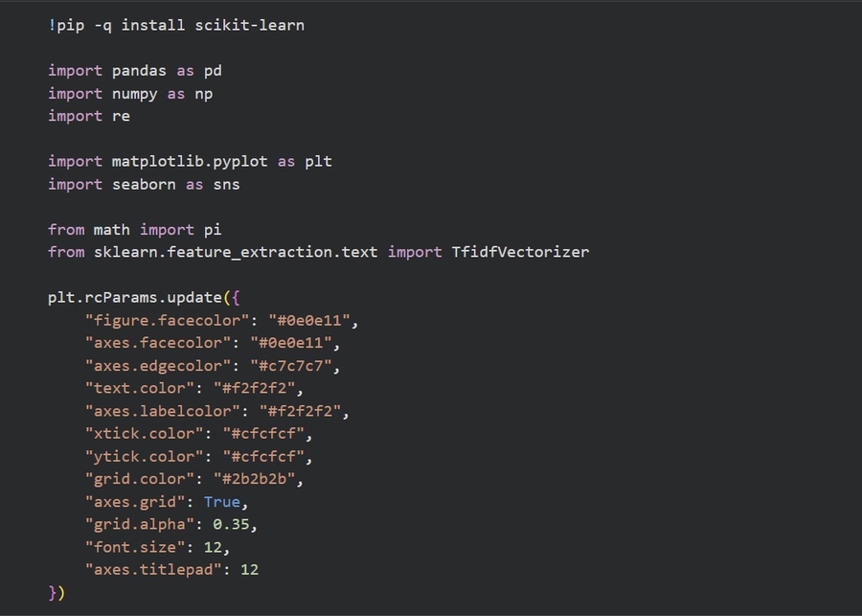Click the plt.rcParams.update call
The height and width of the screenshot is (616, 862).
(x=138, y=297)
